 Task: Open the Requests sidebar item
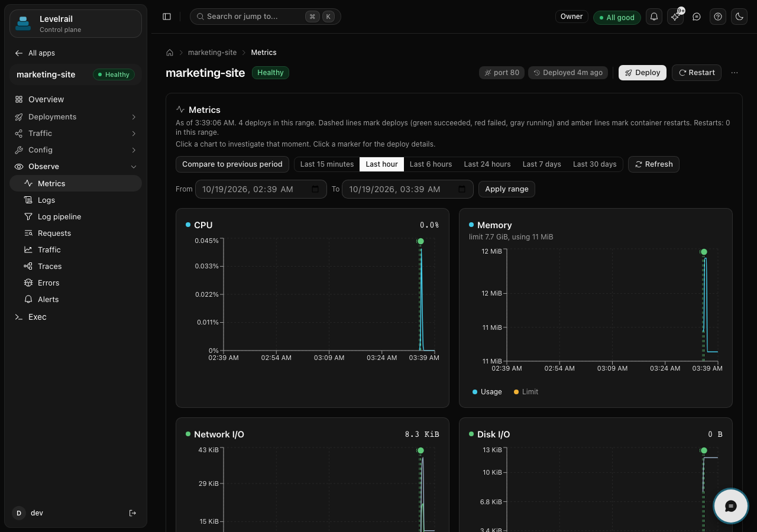coord(76,233)
